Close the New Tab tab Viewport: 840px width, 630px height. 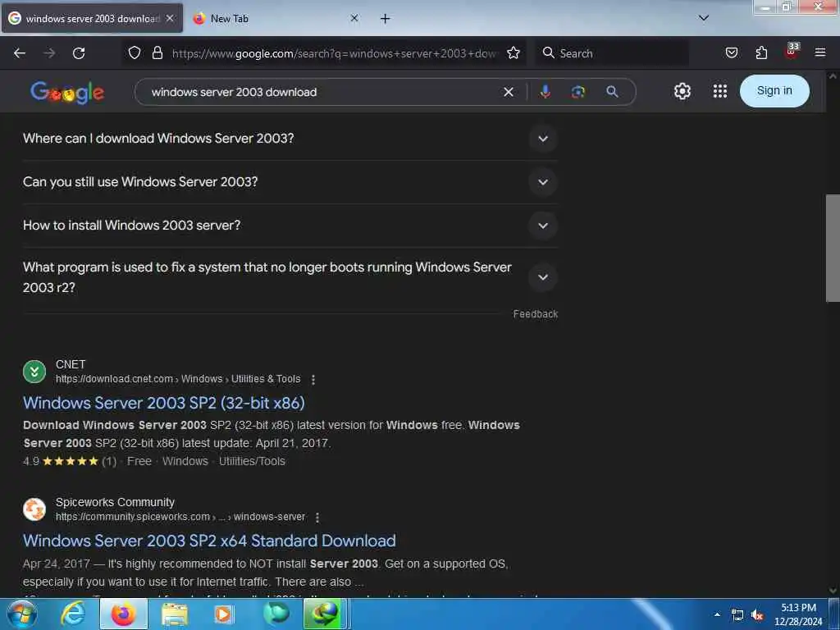354,18
